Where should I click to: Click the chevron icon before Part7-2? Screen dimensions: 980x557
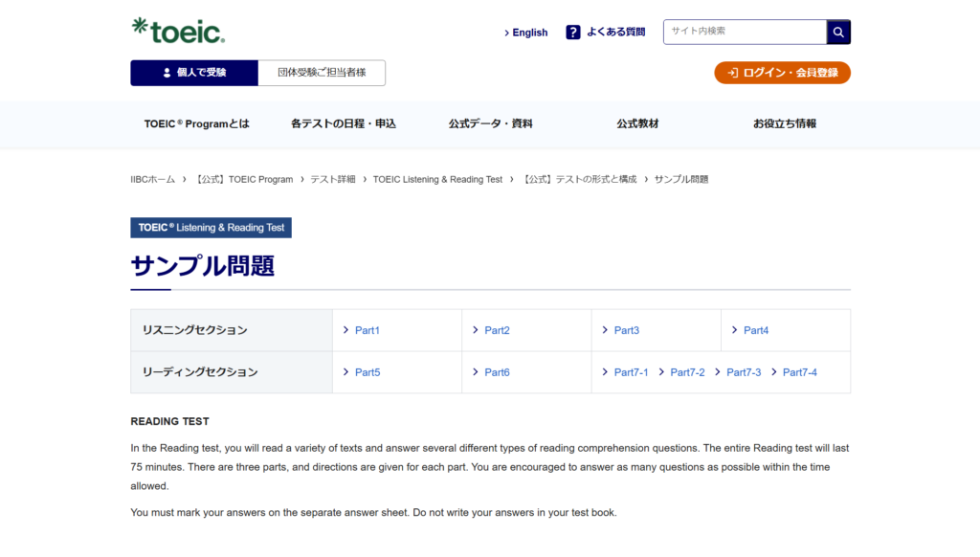tap(662, 372)
